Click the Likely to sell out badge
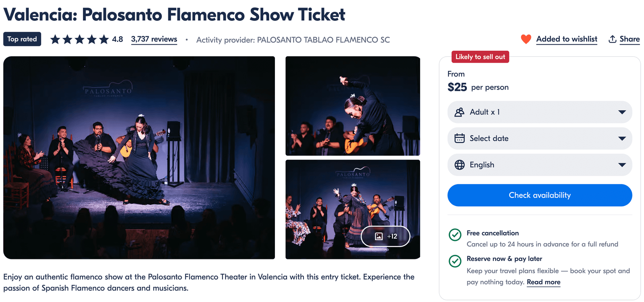This screenshot has height=302, width=644. (480, 57)
